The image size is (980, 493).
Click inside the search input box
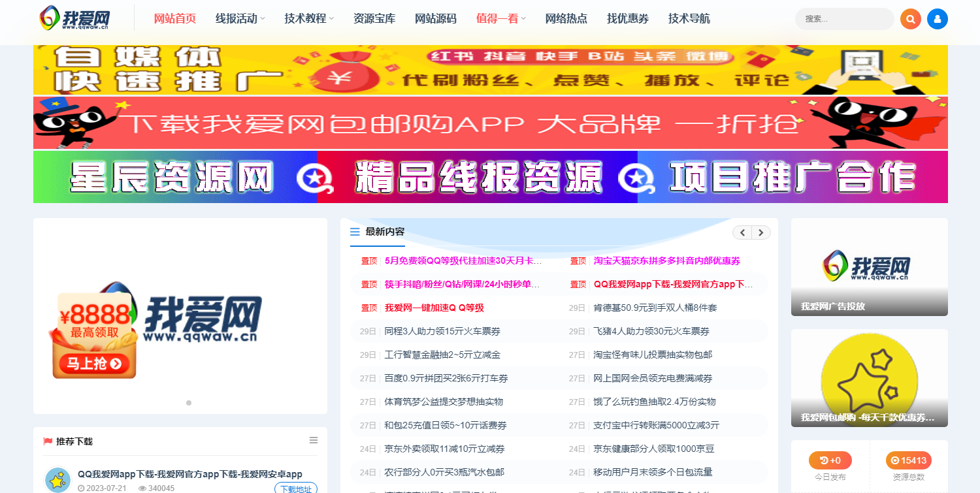[x=843, y=19]
